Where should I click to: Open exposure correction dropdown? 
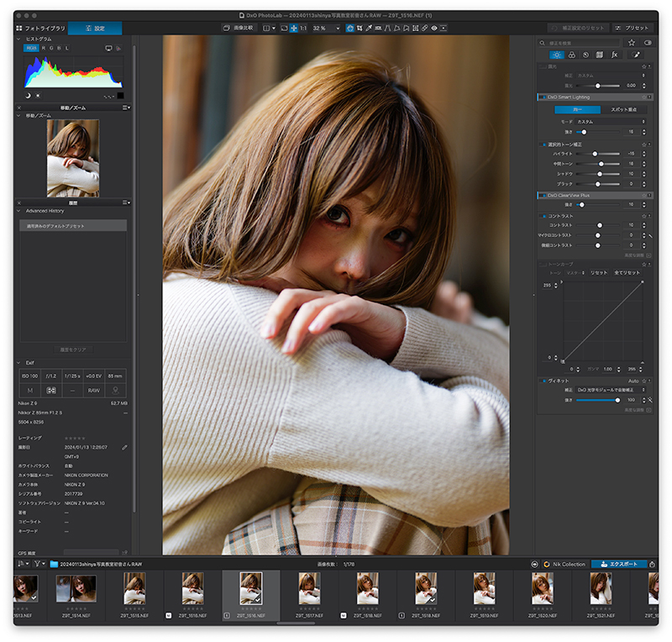pyautogui.click(x=611, y=76)
